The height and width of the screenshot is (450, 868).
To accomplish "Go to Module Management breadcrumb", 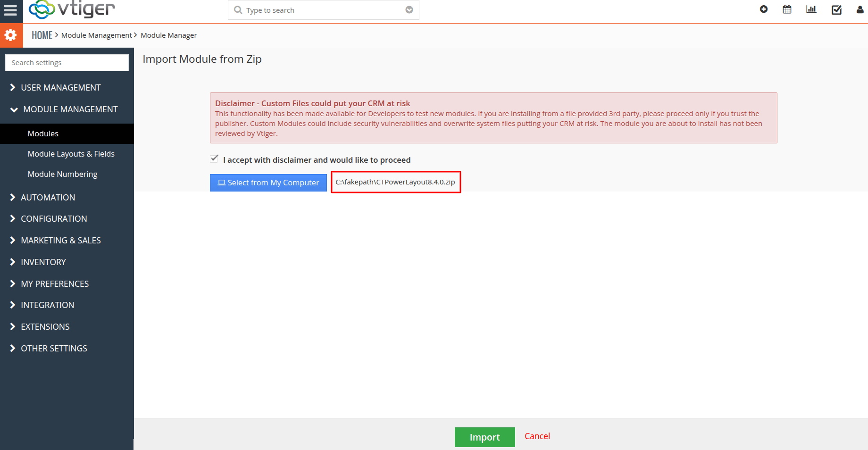I will pyautogui.click(x=97, y=35).
